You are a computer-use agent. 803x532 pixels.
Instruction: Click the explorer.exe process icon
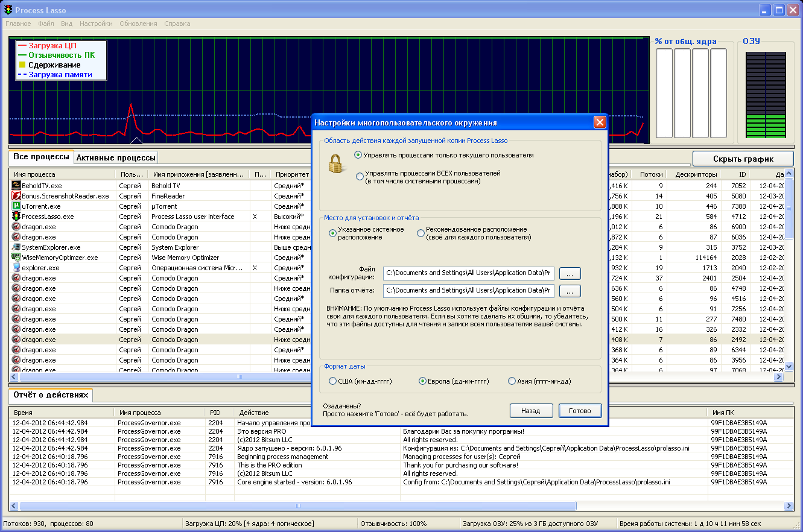coord(16,268)
